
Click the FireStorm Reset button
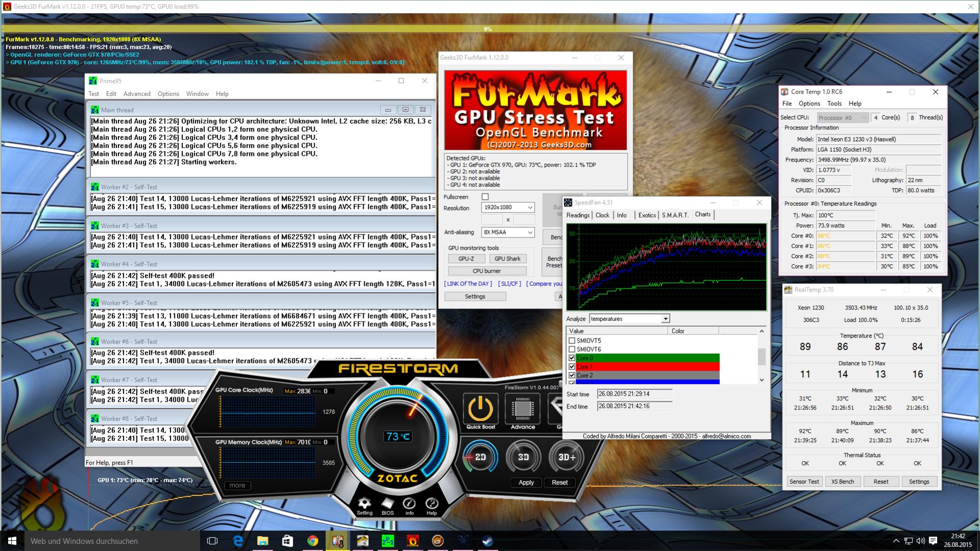click(x=560, y=482)
